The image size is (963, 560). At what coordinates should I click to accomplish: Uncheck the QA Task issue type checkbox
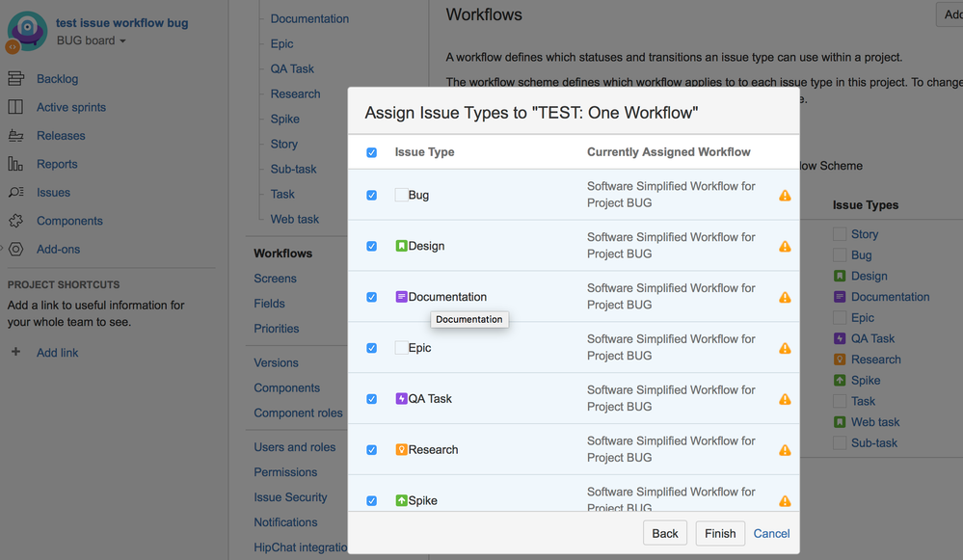[x=371, y=399]
